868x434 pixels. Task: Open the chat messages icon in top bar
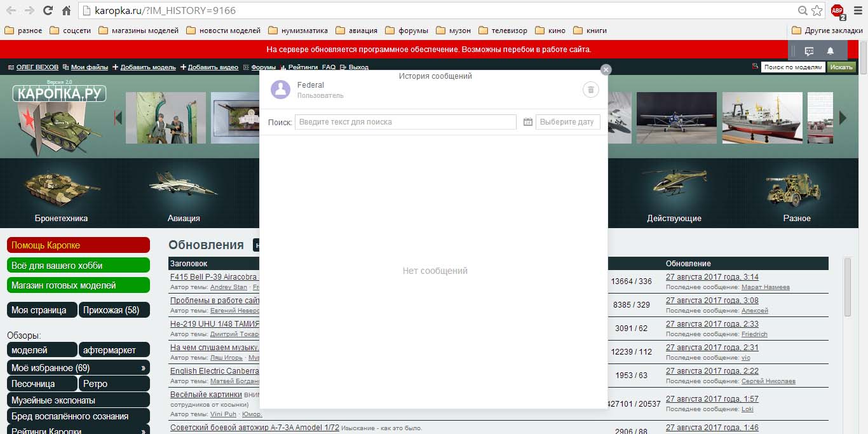tap(809, 51)
